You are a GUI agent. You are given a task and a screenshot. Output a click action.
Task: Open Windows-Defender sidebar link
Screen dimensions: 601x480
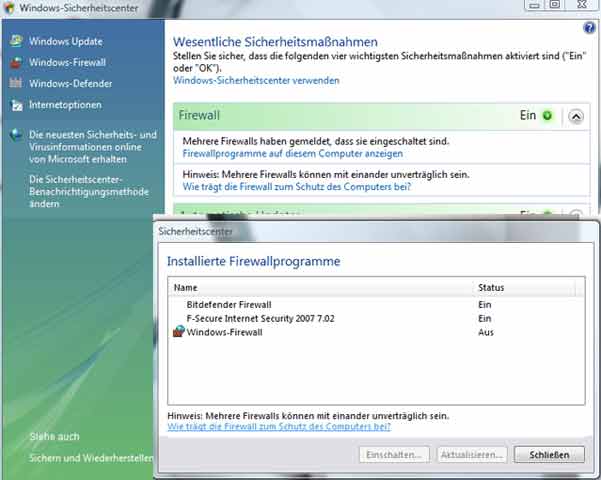coord(71,83)
